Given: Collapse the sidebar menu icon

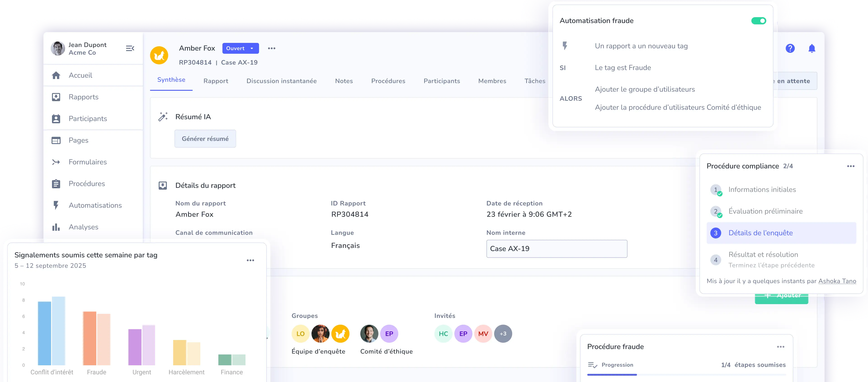Looking at the screenshot, I should pyautogui.click(x=130, y=49).
